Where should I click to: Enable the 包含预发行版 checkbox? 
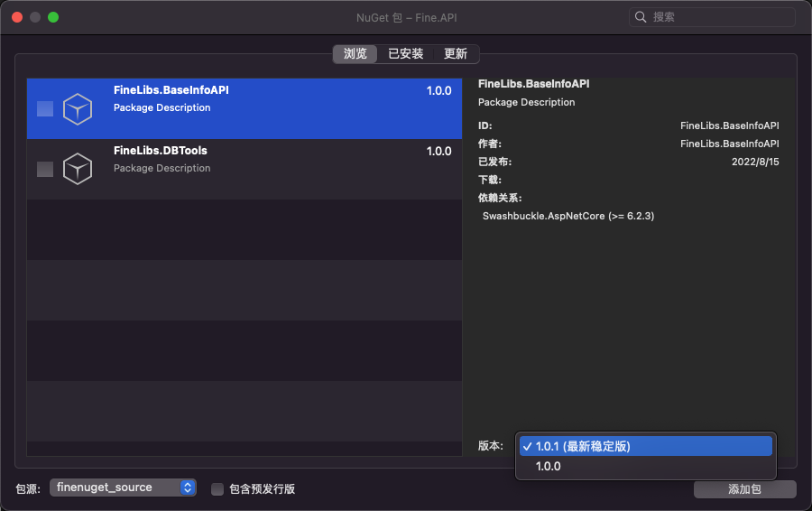[217, 488]
